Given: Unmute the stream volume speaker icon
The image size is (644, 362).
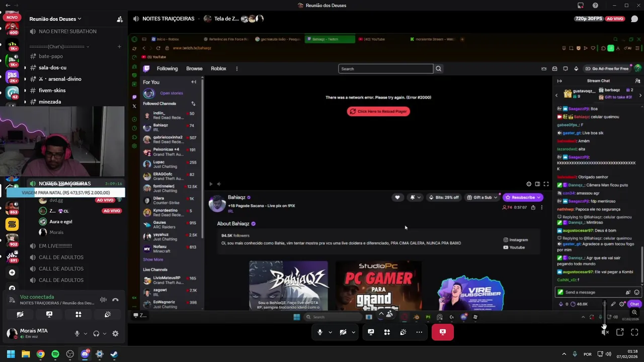Looking at the screenshot, I should point(605,332).
